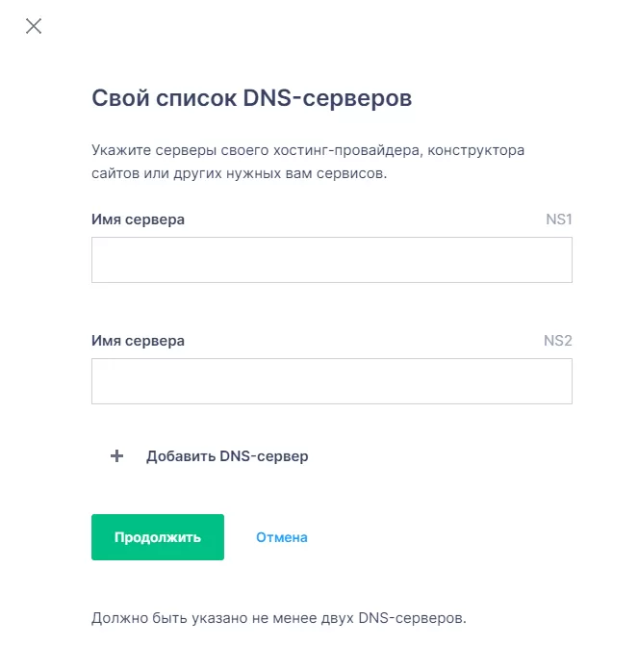Click the green Продолжить button

click(158, 537)
